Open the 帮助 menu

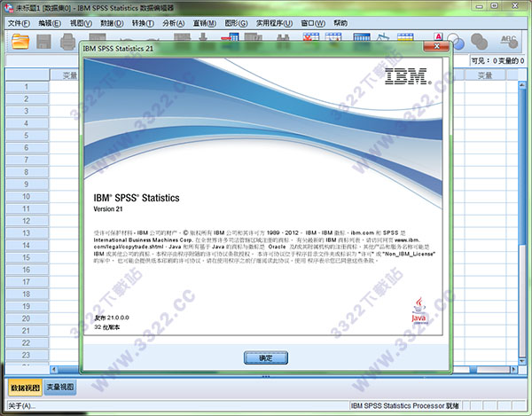click(340, 23)
